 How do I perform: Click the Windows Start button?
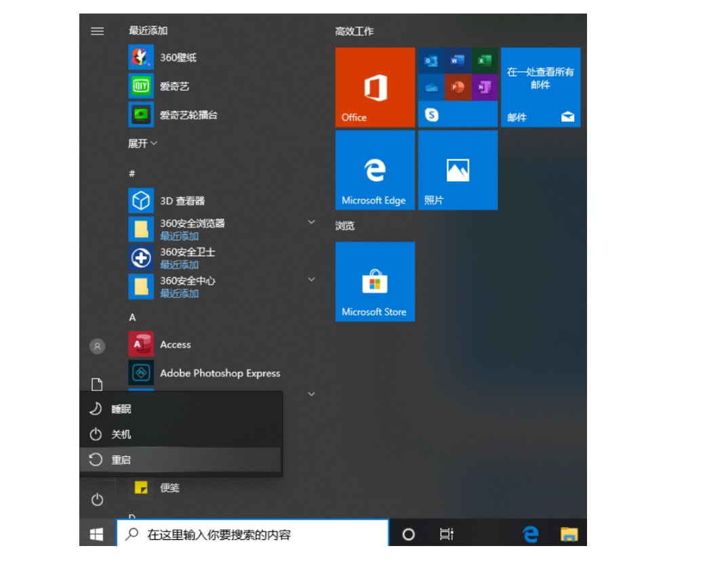(96, 534)
